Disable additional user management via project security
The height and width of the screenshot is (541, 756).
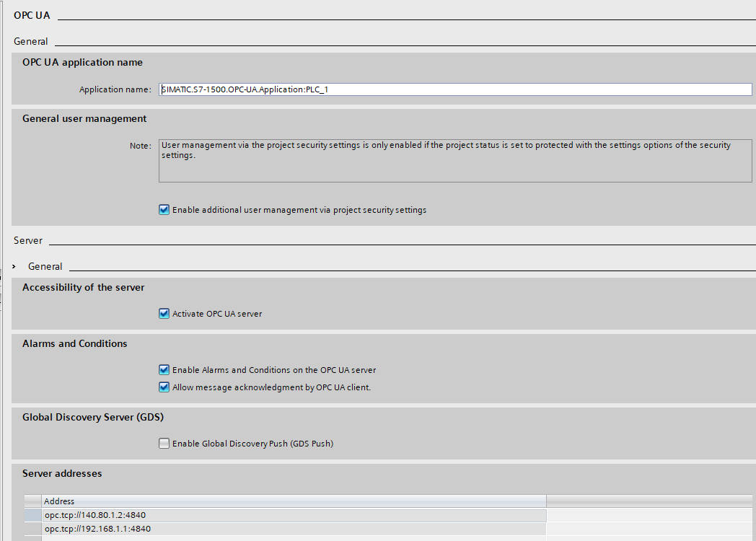[164, 210]
